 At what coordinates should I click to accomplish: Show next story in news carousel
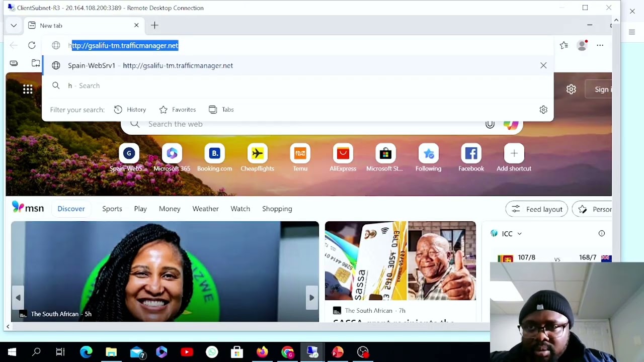point(312,298)
